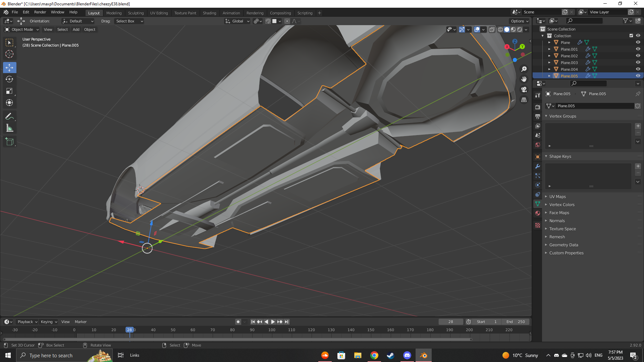644x362 pixels.
Task: Activate the Annotate pencil tool
Action: tap(9, 116)
